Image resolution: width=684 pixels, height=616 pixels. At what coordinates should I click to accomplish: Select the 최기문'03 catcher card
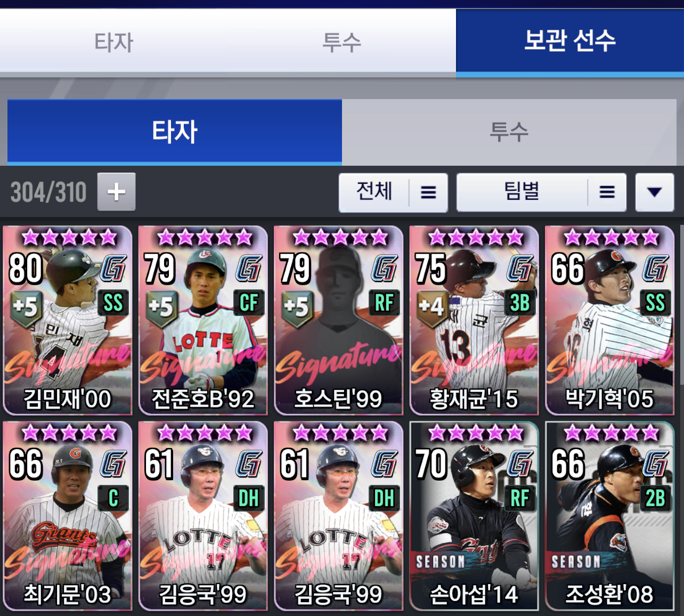point(67,516)
